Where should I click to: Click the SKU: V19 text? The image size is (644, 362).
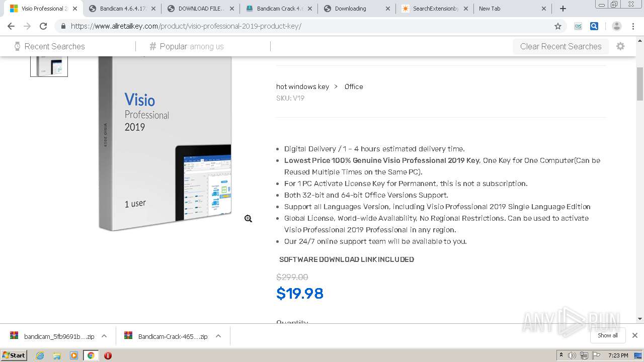pos(290,98)
